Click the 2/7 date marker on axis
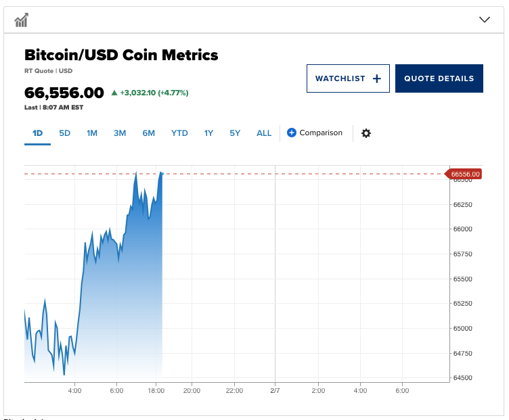 [275, 390]
